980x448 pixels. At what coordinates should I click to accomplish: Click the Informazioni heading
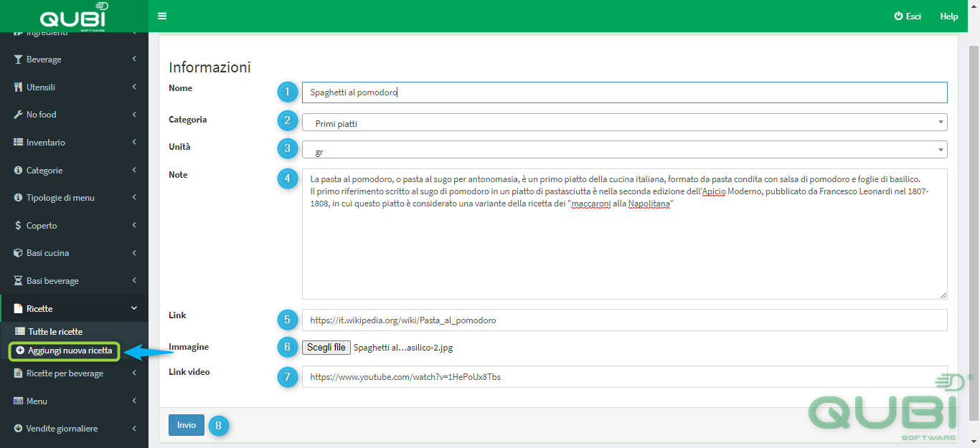coord(209,67)
